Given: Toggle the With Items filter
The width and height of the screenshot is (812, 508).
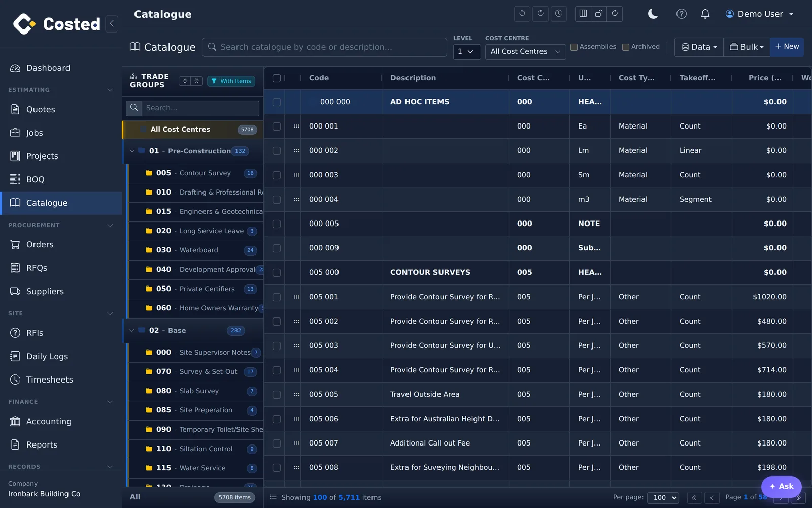Looking at the screenshot, I should pos(231,81).
